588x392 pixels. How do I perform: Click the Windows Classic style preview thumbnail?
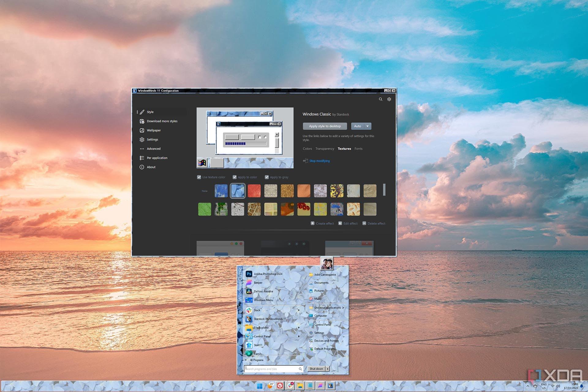pos(245,138)
